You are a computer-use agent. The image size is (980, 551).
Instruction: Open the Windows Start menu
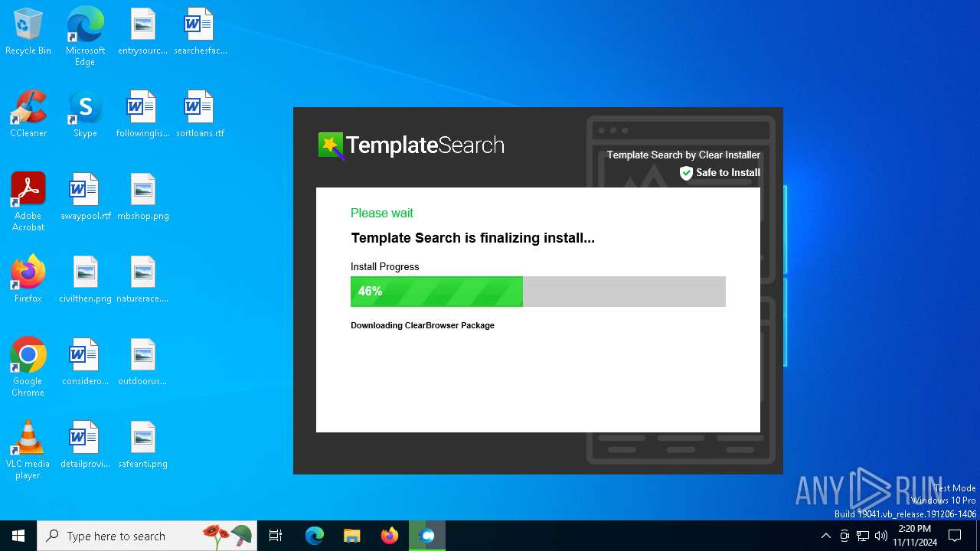click(x=18, y=536)
